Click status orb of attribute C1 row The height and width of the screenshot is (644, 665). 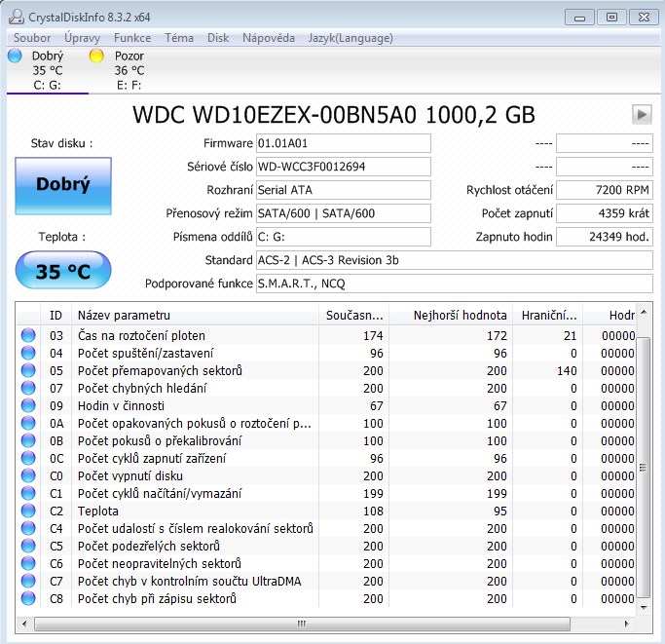[28, 493]
